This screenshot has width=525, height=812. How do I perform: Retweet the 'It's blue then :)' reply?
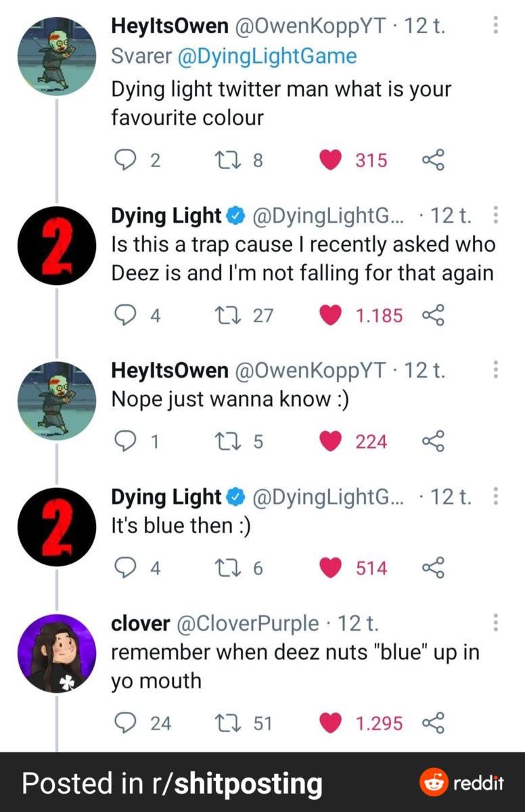coord(224,568)
